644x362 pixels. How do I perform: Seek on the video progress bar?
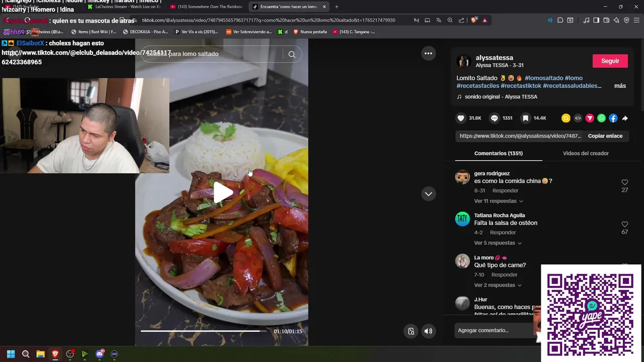pyautogui.click(x=204, y=331)
